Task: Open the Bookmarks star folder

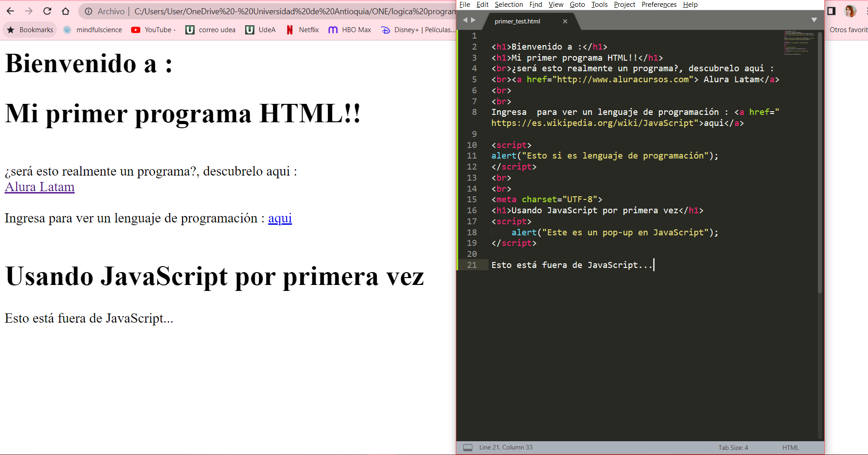Action: point(30,30)
